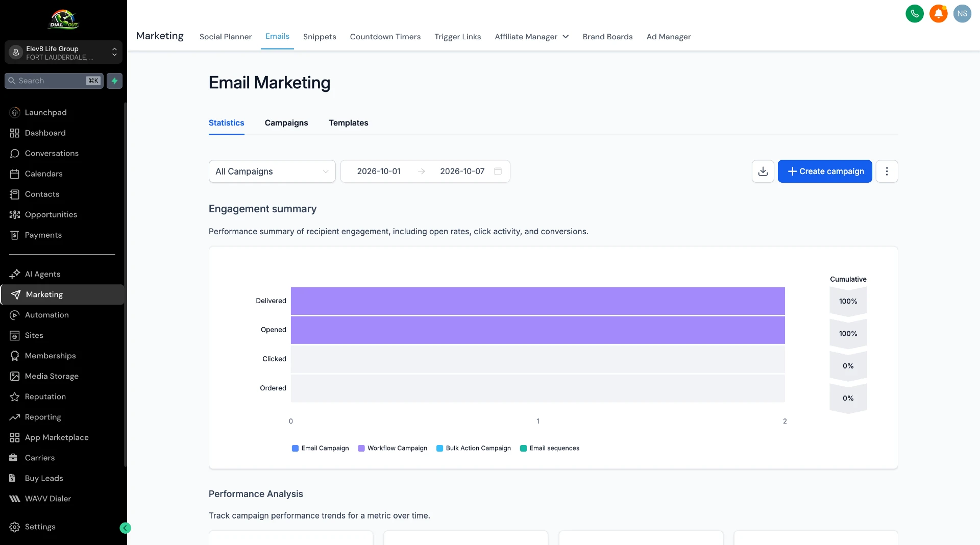Expand the All Campaigns dropdown
The width and height of the screenshot is (980, 545).
pos(272,171)
